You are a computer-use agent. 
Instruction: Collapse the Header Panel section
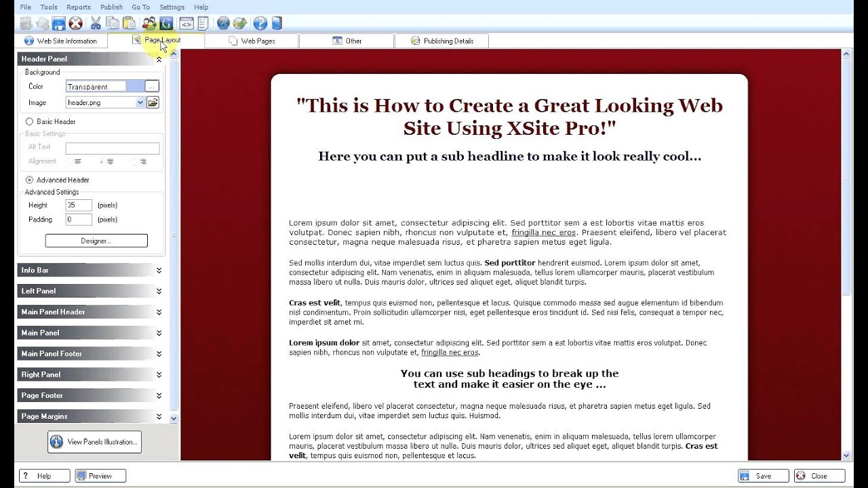click(159, 59)
